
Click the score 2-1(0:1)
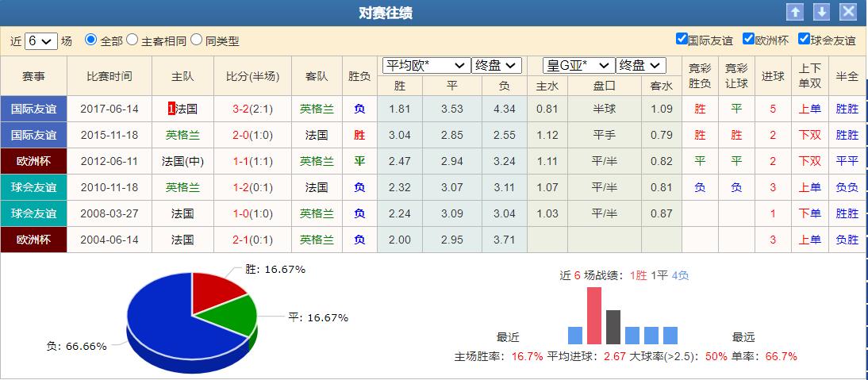(x=252, y=240)
